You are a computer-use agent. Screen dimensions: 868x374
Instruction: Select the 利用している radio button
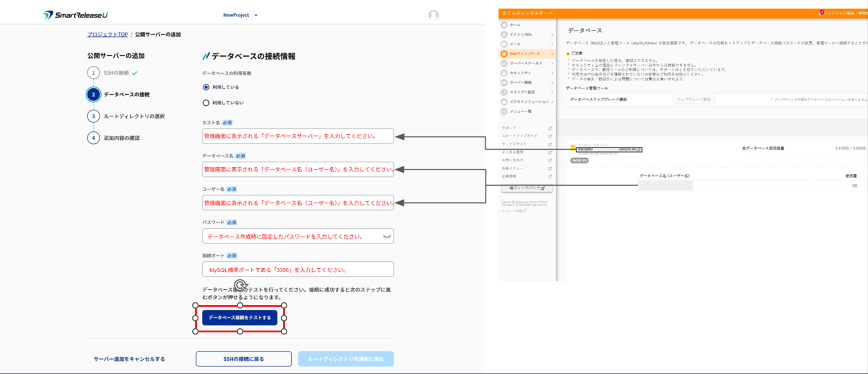coord(206,87)
